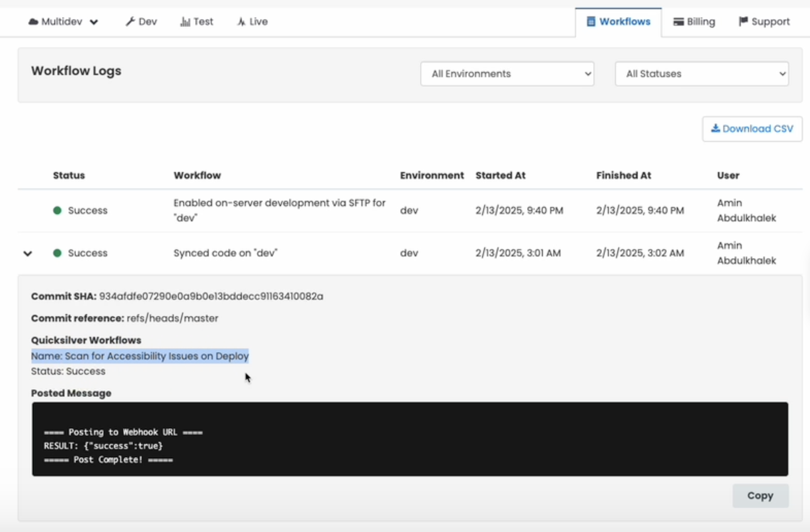Select the Workflows tab
810x532 pixels.
tap(618, 21)
